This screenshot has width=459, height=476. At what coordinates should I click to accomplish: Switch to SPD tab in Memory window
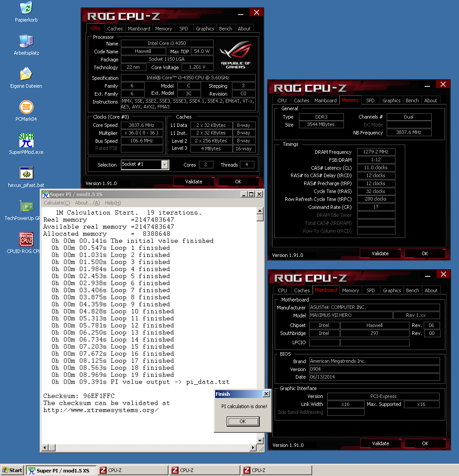pos(370,100)
